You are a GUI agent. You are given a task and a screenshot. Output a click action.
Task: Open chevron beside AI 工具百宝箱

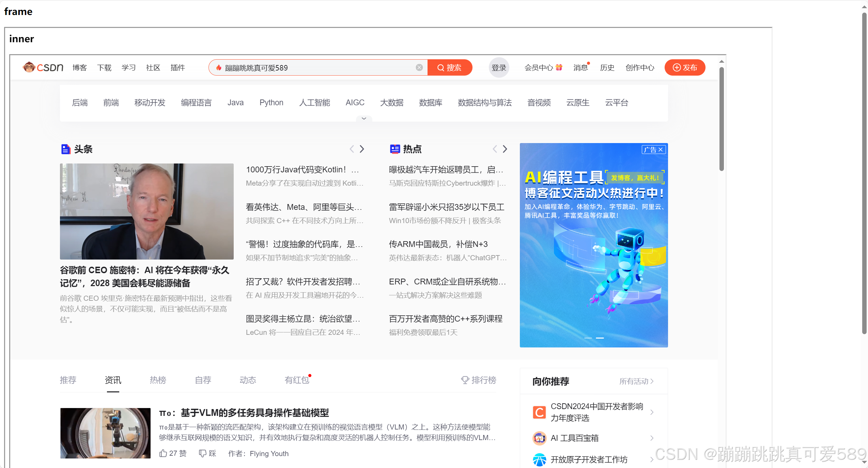(x=652, y=438)
